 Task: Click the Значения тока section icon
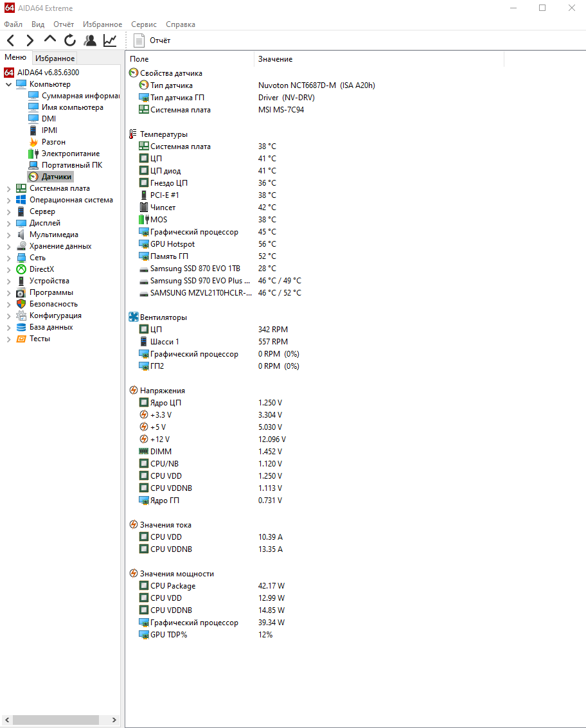click(x=133, y=525)
